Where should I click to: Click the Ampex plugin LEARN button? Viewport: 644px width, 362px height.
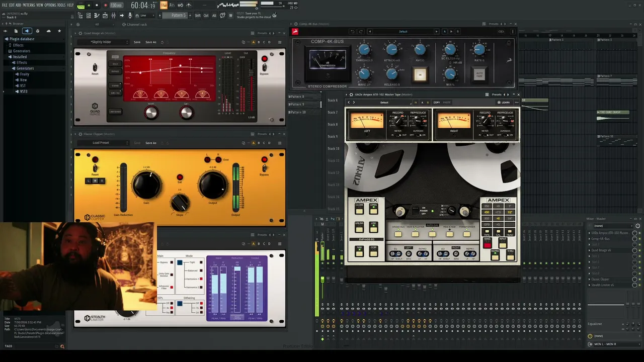pyautogui.click(x=504, y=103)
